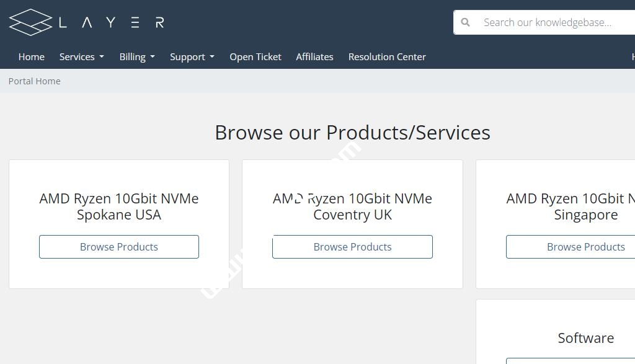Image resolution: width=635 pixels, height=364 pixels.
Task: Go to the Affiliates page
Action: (x=314, y=56)
